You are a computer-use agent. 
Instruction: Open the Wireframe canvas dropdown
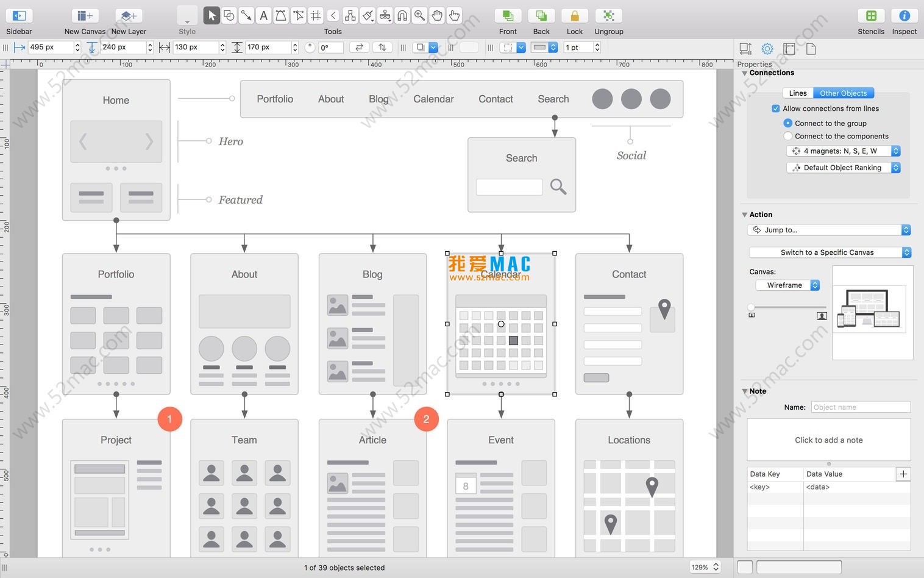(x=788, y=285)
